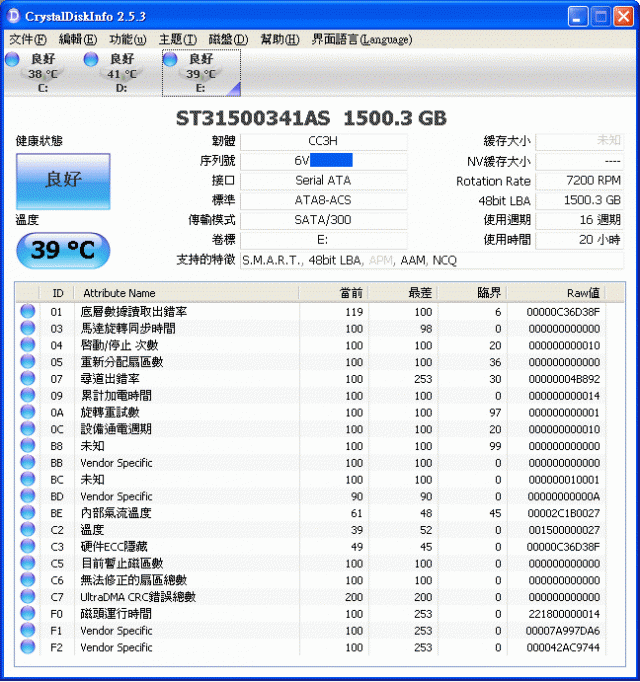Click the status orb for attribute 03
This screenshot has width=640, height=682.
tap(28, 328)
